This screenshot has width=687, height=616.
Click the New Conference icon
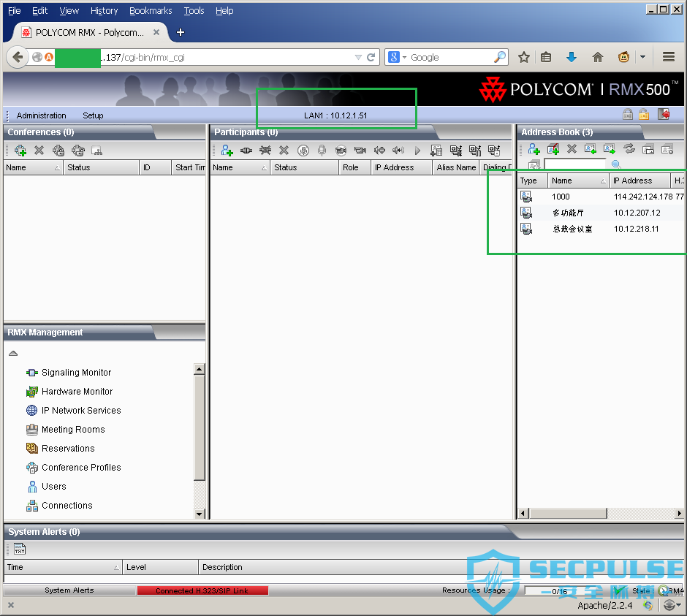tap(20, 151)
